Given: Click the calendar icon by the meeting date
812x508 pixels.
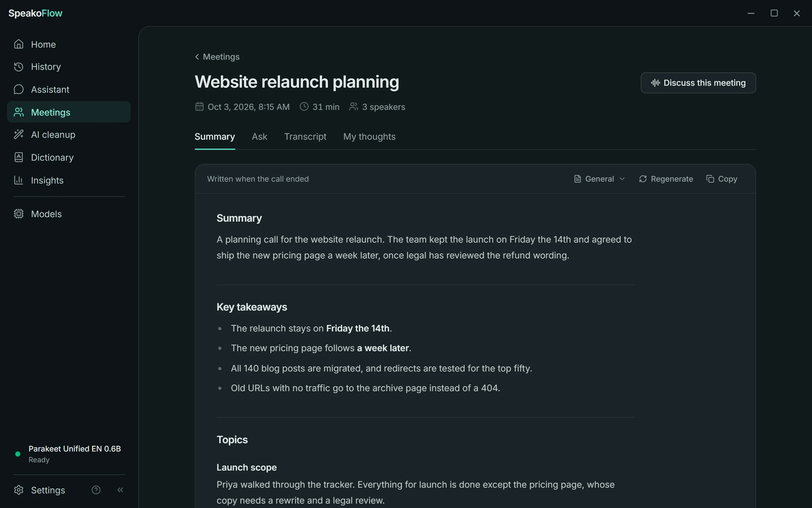Looking at the screenshot, I should tap(199, 106).
